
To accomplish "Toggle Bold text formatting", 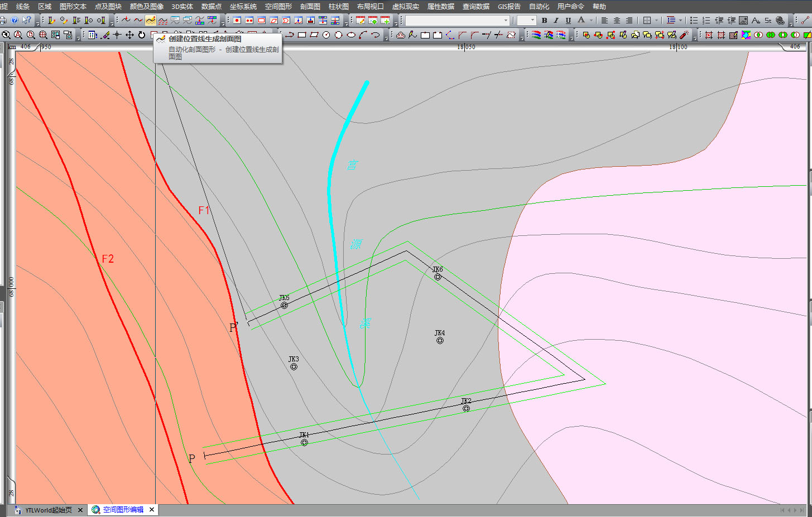I will 544,20.
